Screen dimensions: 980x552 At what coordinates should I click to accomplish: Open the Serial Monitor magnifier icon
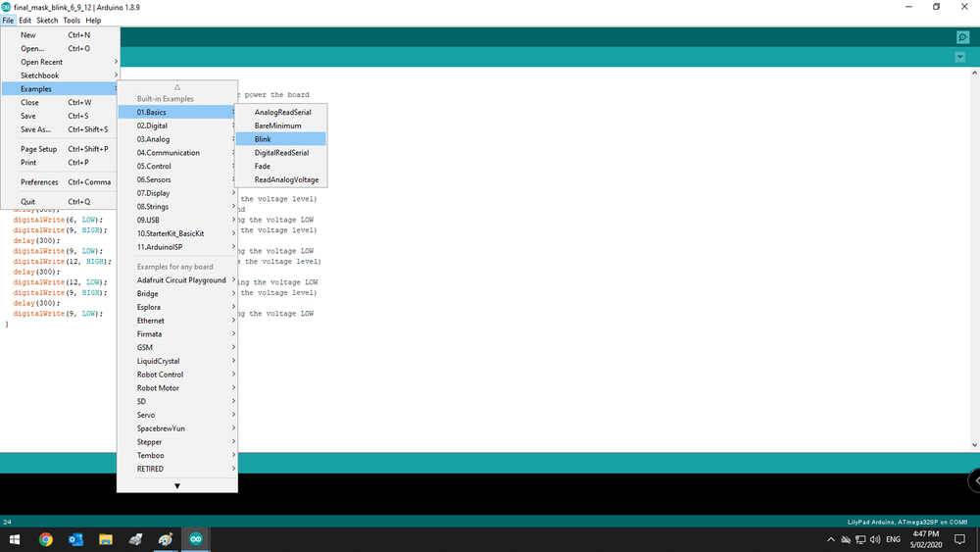[962, 37]
